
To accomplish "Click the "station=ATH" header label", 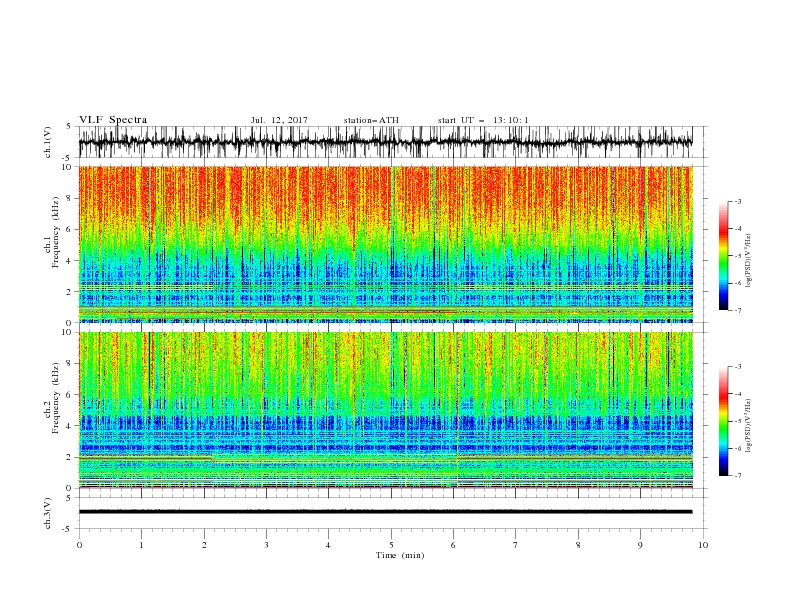I will (371, 120).
